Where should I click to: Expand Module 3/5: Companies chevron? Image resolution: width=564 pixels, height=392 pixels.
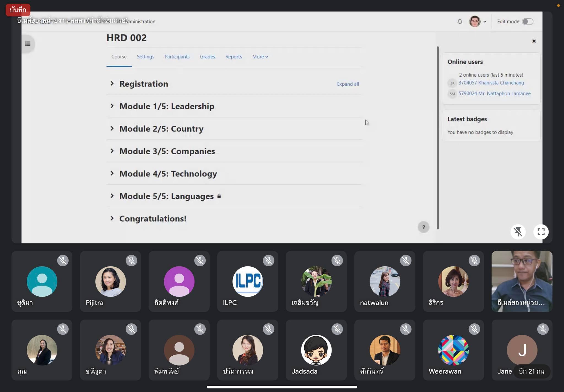[x=112, y=151]
